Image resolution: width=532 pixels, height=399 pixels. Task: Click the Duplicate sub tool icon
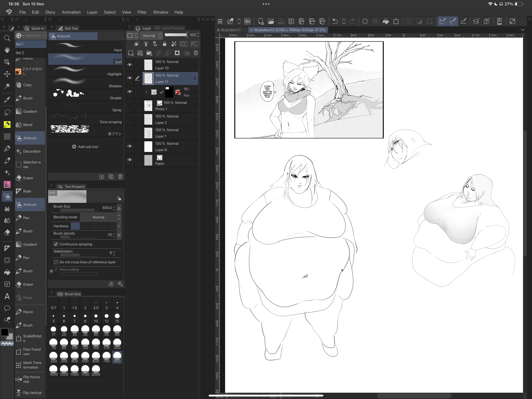click(x=111, y=177)
